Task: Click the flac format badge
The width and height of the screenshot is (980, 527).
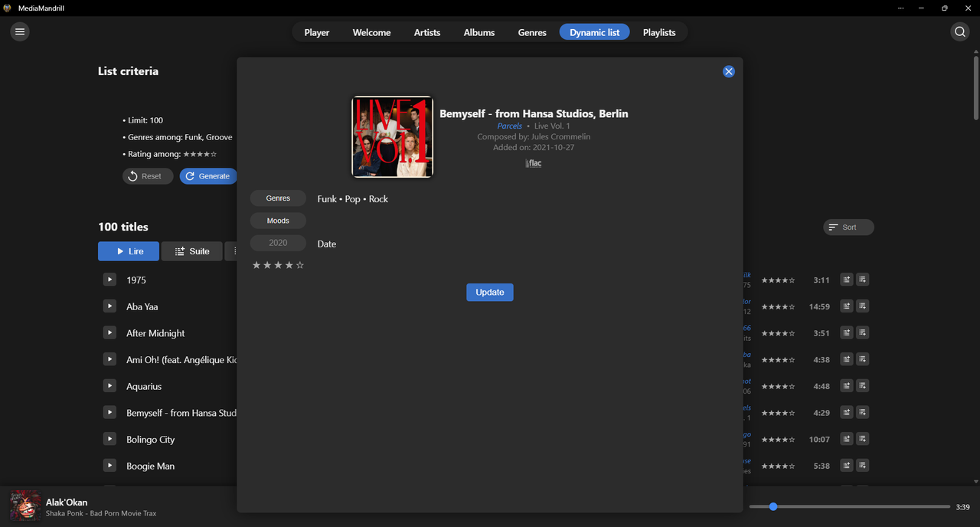Action: [534, 163]
